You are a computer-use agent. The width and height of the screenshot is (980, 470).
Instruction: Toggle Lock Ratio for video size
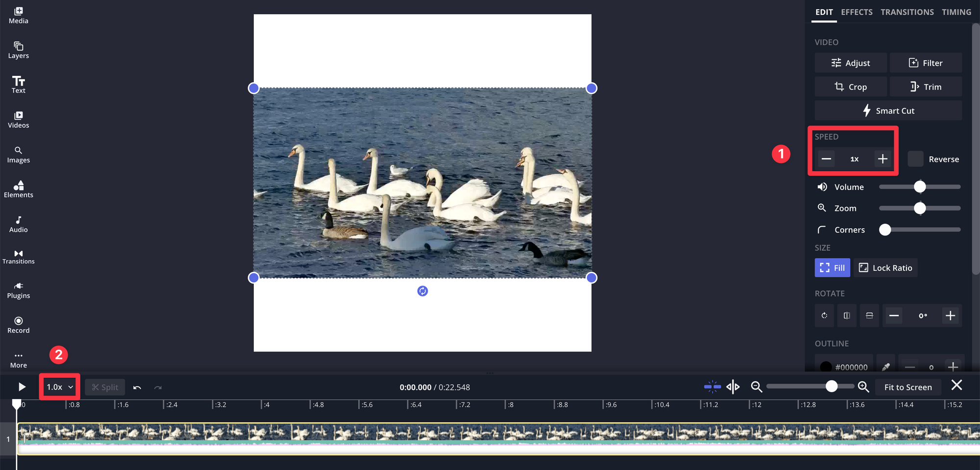coord(885,268)
